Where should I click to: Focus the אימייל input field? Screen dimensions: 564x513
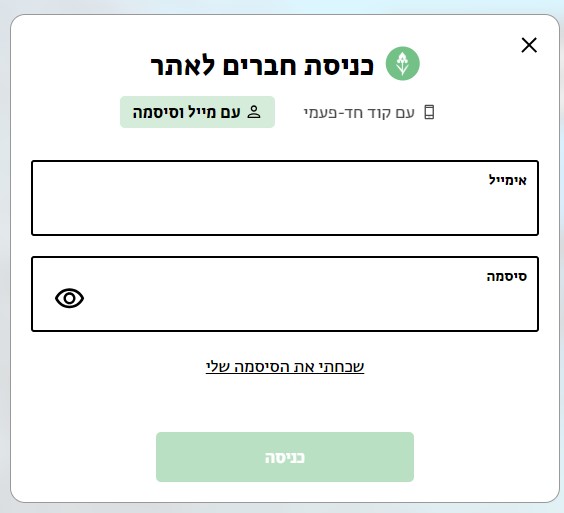point(285,198)
